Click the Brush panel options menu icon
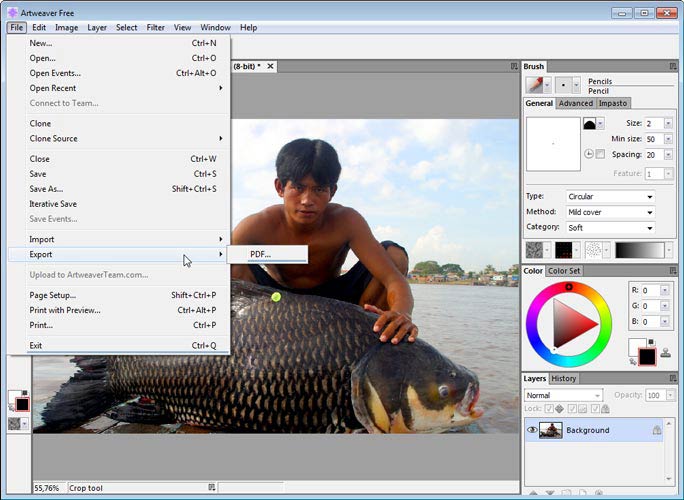684x500 pixels. click(x=673, y=67)
